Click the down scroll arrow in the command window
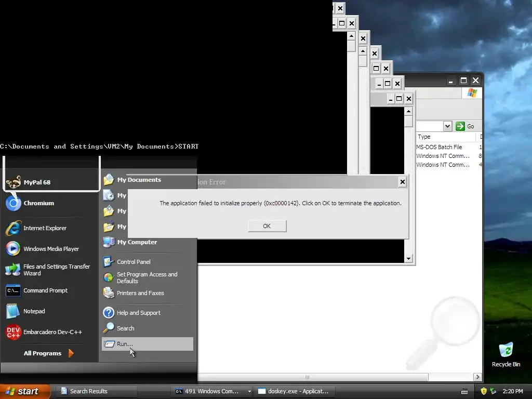The image size is (532, 399). pyautogui.click(x=408, y=259)
